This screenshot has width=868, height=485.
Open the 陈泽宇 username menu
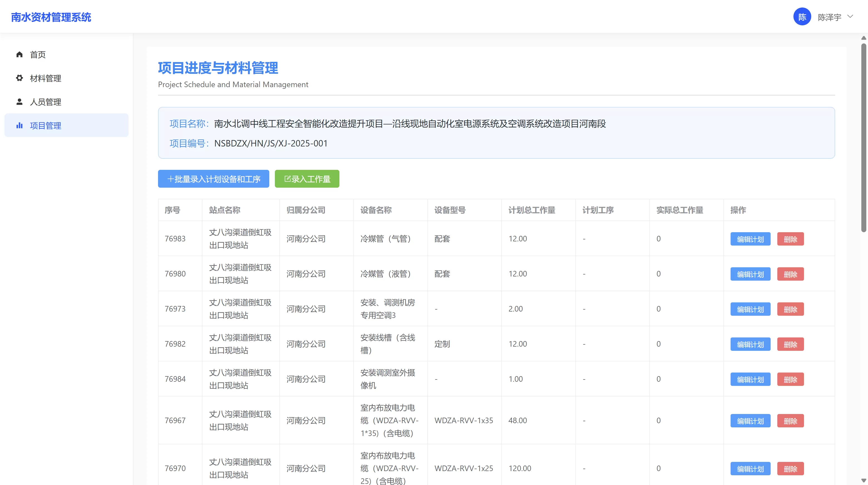click(829, 17)
